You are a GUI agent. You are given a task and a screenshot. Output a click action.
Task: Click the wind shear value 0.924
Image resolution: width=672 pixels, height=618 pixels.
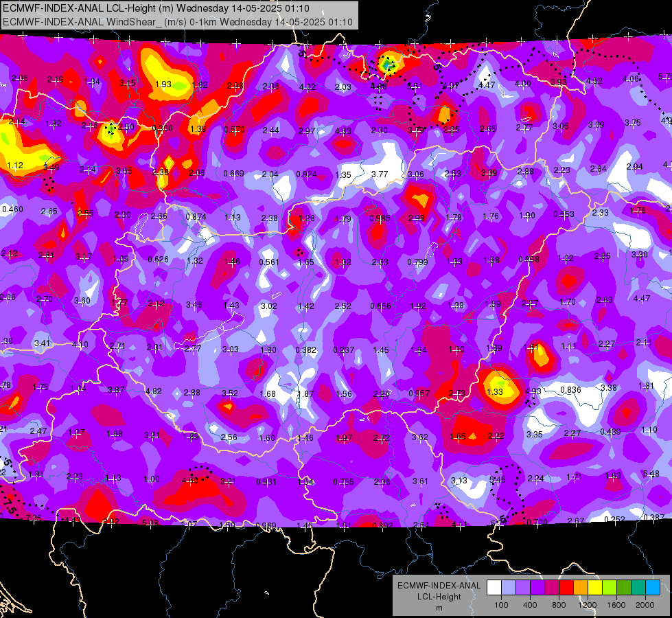click(306, 174)
